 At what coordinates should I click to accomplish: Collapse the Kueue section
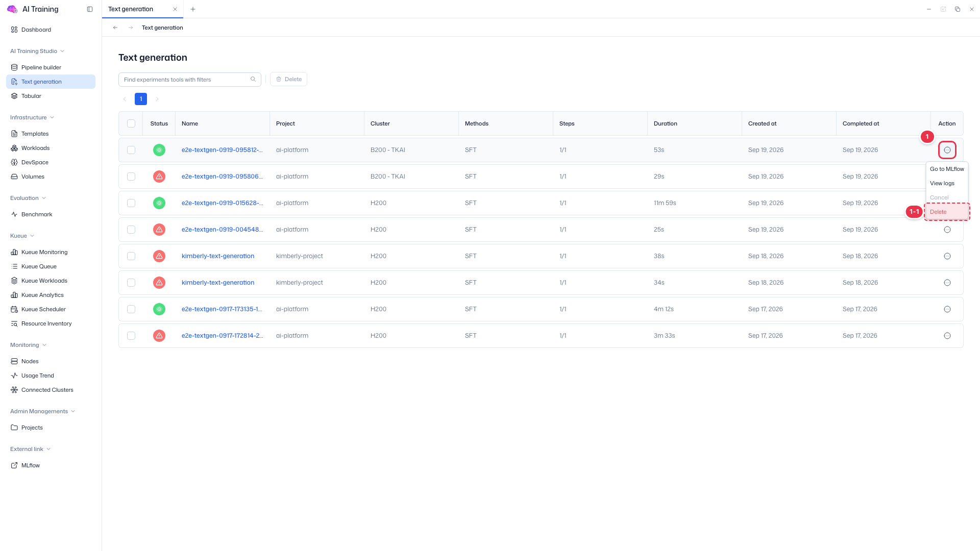click(x=22, y=236)
